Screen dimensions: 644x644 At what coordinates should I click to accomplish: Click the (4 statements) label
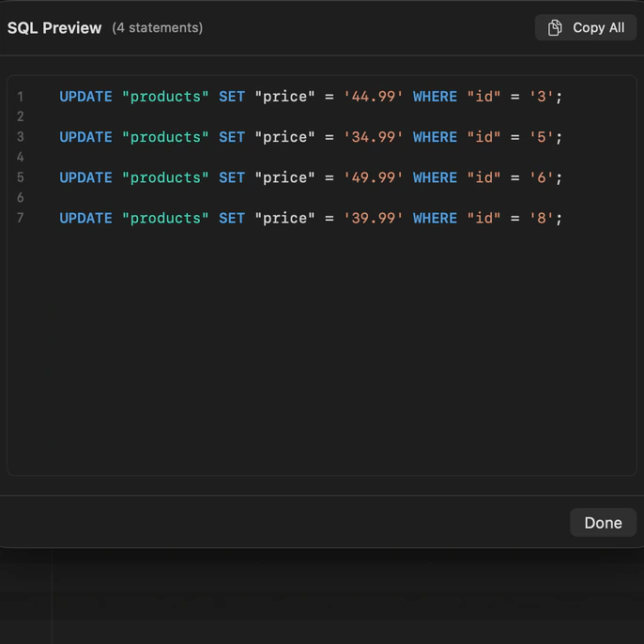(158, 28)
